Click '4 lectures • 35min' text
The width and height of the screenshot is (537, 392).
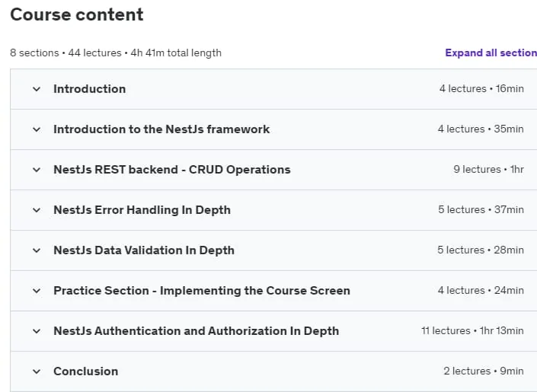pos(481,129)
